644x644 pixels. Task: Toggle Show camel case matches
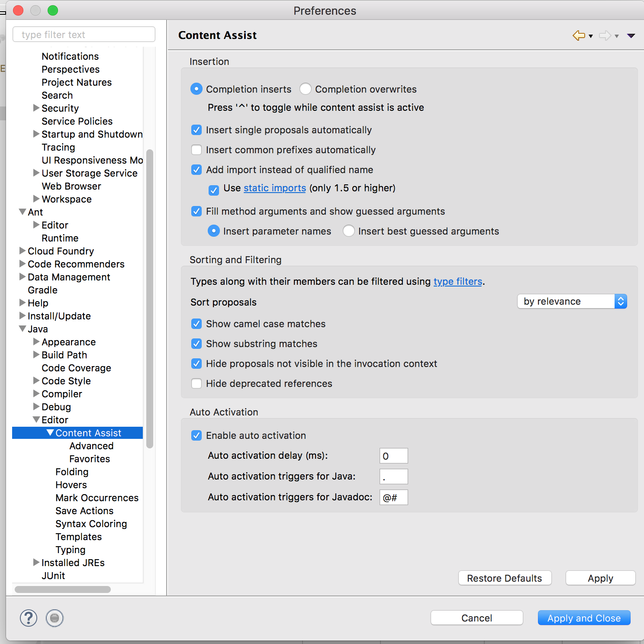(196, 324)
